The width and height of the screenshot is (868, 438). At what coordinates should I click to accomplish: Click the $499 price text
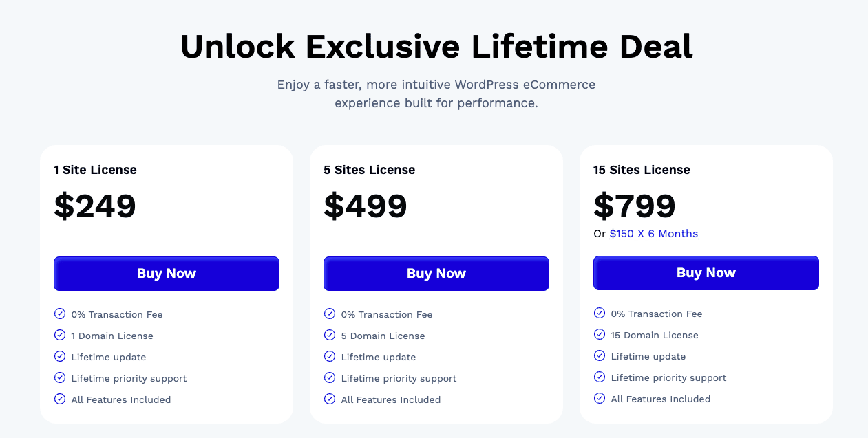point(366,206)
